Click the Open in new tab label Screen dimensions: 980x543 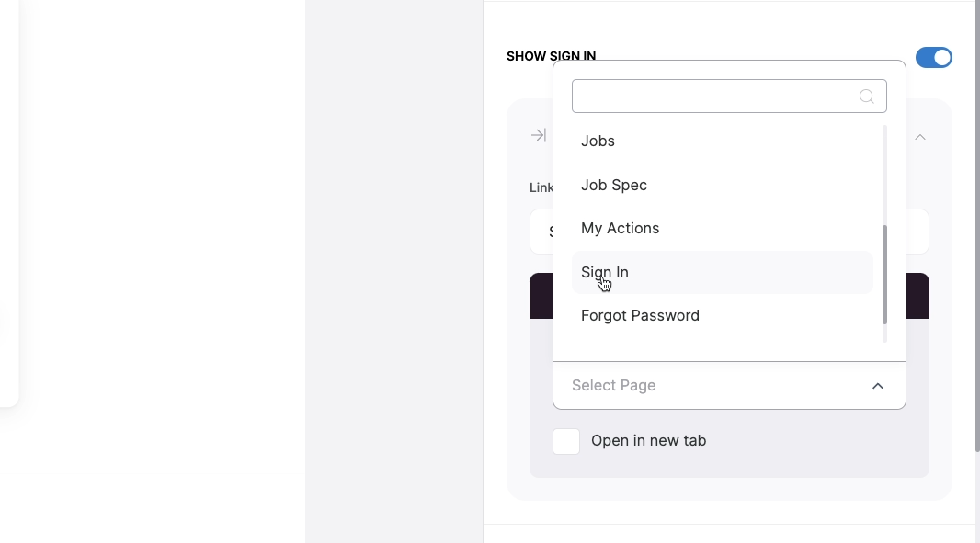coord(648,440)
